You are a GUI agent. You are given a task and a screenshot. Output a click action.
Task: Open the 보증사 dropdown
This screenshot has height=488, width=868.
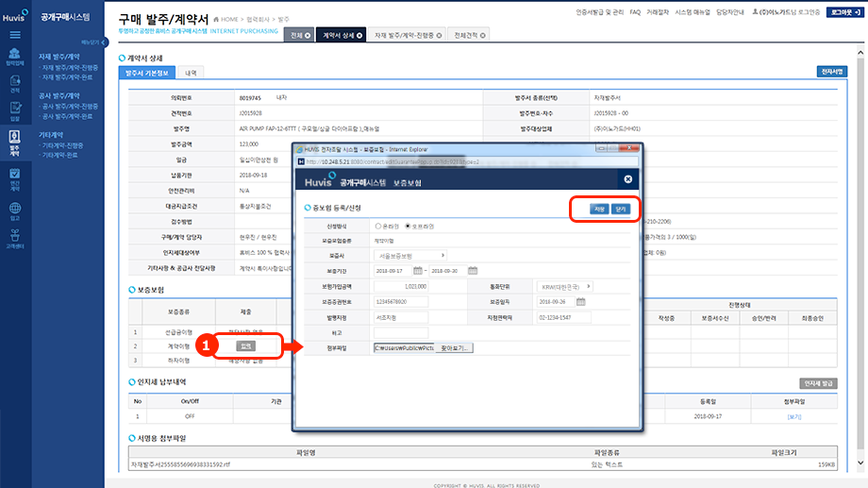pyautogui.click(x=410, y=256)
